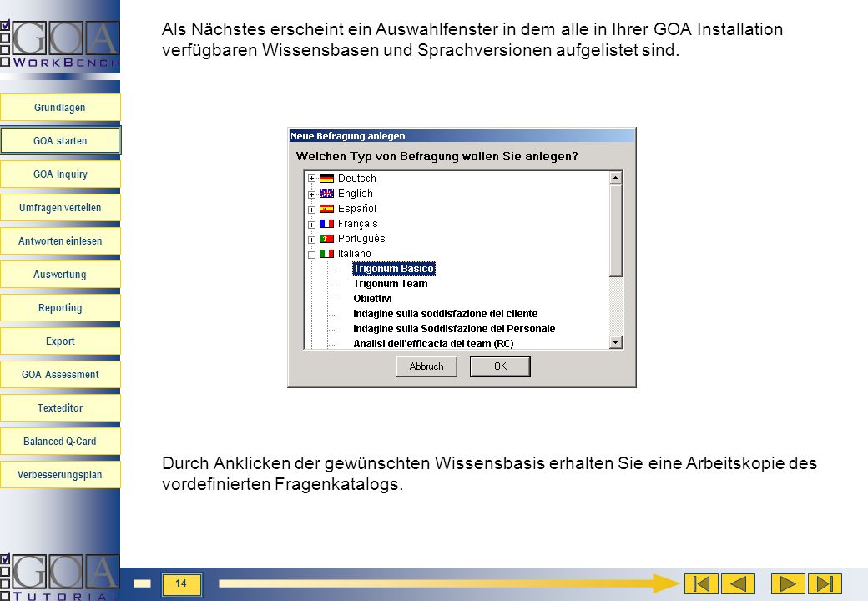Viewport: 868px width, 601px height.
Task: Open the Umfragen verteilen section
Action: point(60,208)
